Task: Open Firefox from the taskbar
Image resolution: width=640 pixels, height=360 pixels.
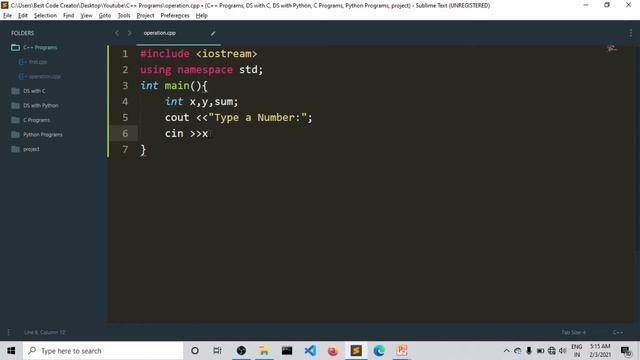Action: (333, 351)
